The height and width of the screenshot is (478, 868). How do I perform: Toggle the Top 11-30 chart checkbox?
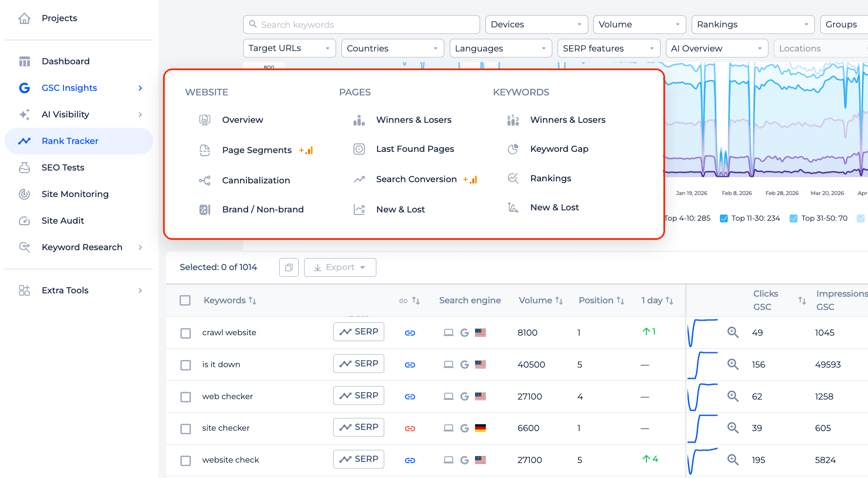pos(724,218)
